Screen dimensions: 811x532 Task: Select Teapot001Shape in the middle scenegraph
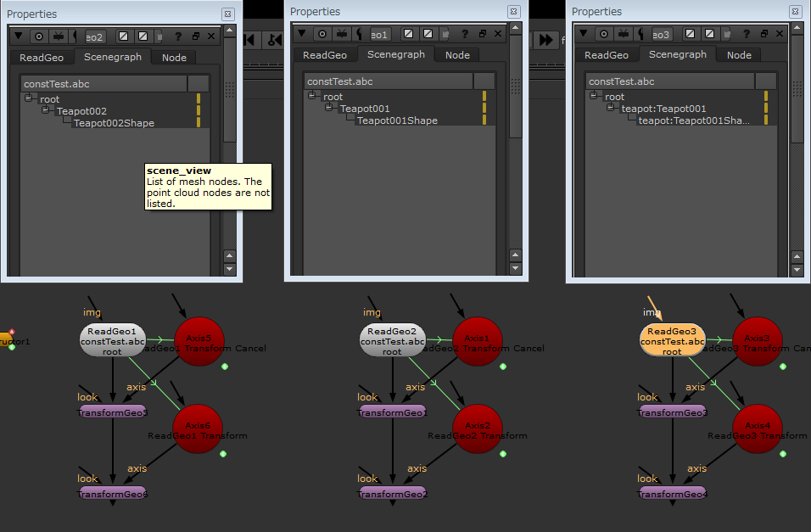click(397, 120)
